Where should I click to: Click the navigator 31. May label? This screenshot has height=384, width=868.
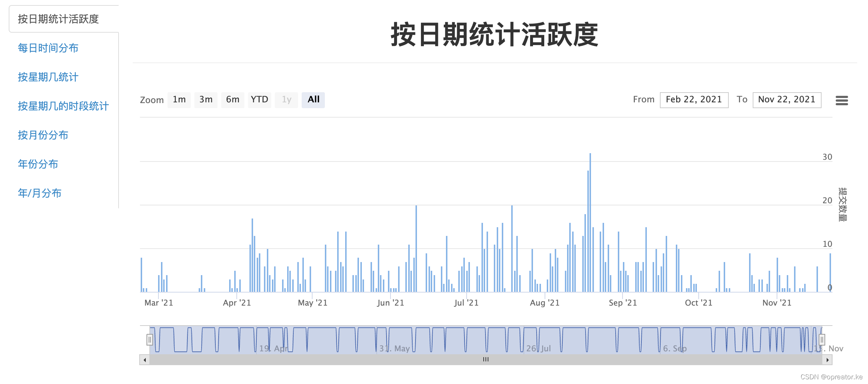point(394,348)
